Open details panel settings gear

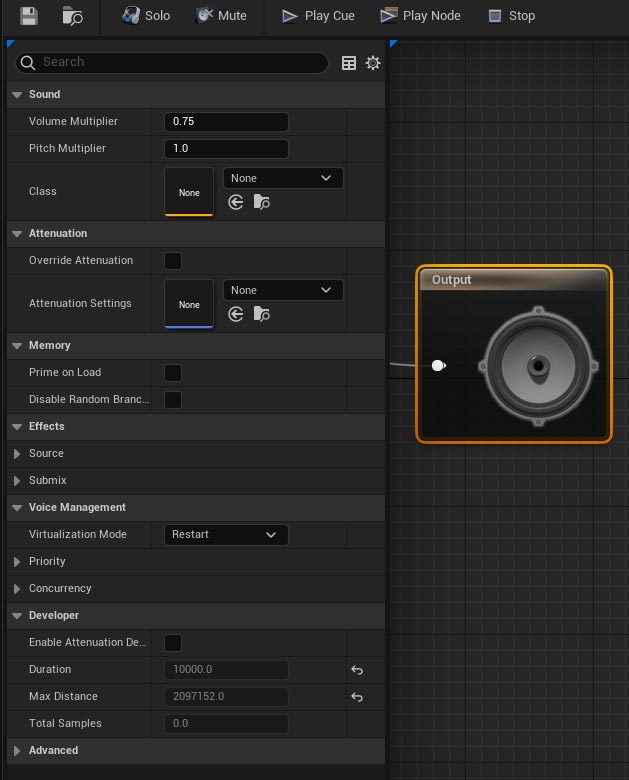click(373, 63)
